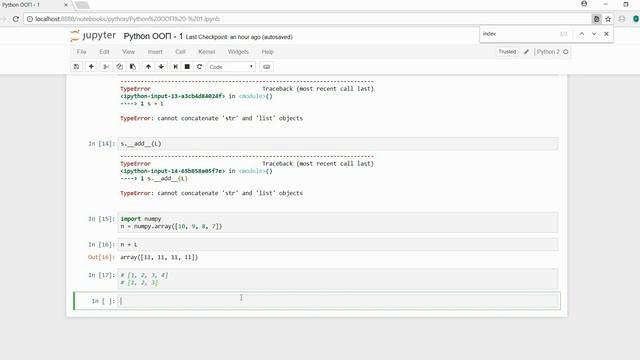The image size is (640, 360).
Task: Click output array([11, 11, 11, 11])
Action: point(159,257)
